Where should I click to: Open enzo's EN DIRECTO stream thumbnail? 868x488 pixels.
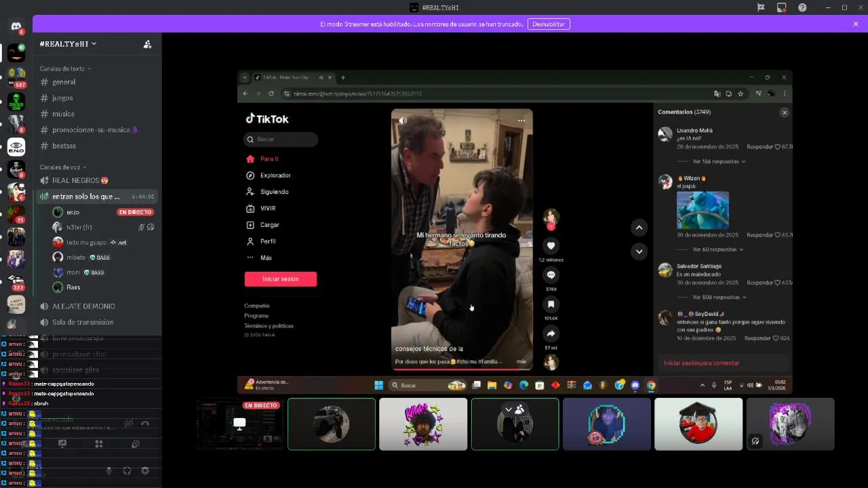(x=239, y=425)
